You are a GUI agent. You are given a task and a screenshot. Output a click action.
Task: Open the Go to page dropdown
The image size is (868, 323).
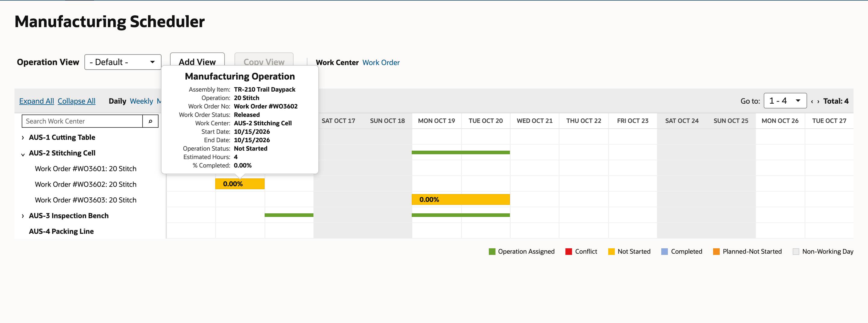tap(785, 101)
